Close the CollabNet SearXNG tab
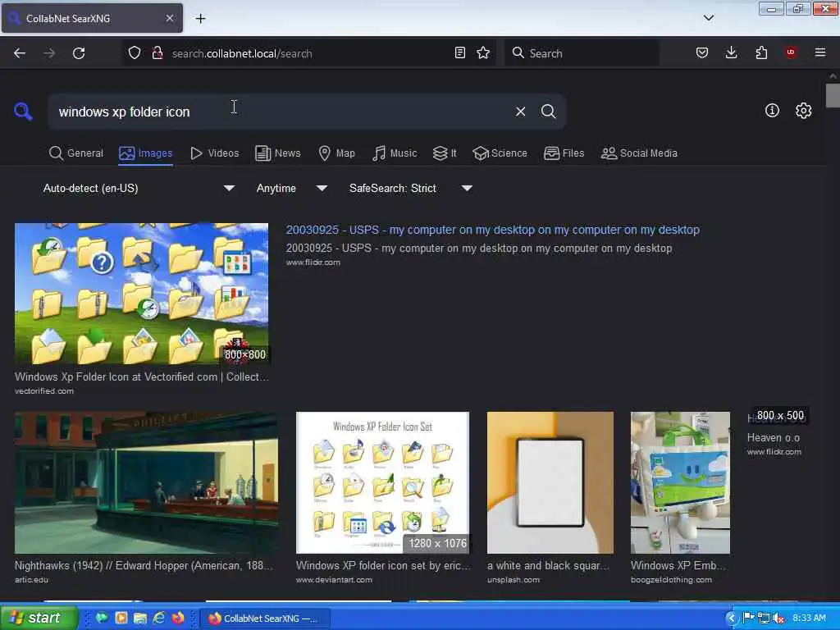This screenshot has height=630, width=840. [169, 18]
